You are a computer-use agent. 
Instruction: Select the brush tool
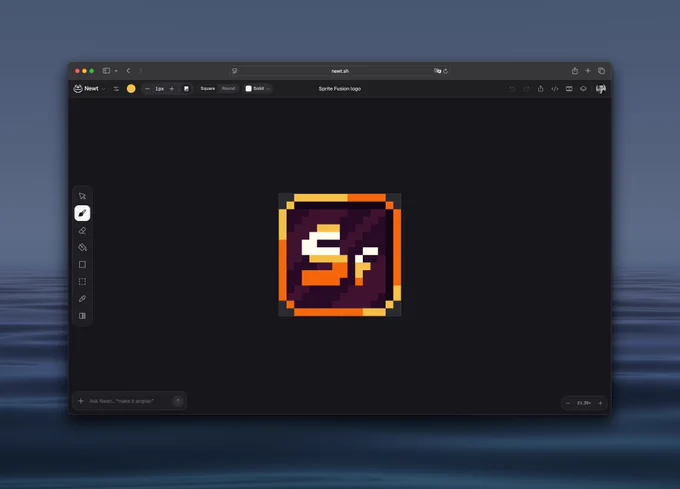(x=82, y=213)
